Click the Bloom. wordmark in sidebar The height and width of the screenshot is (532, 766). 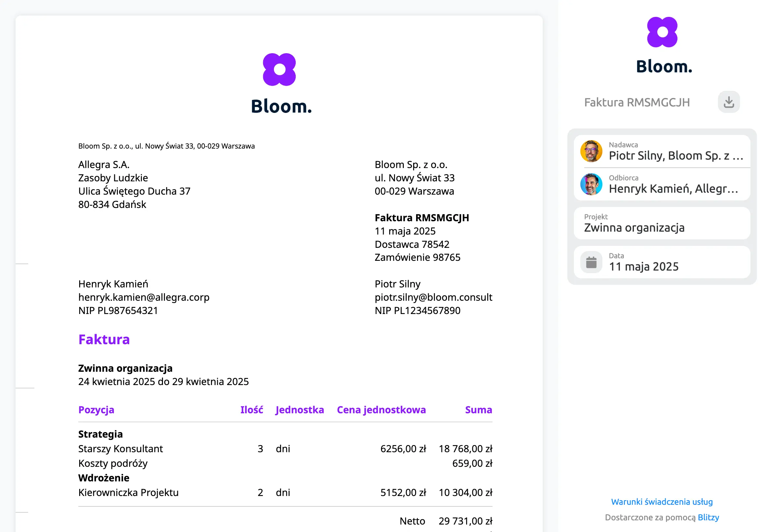[x=664, y=66]
